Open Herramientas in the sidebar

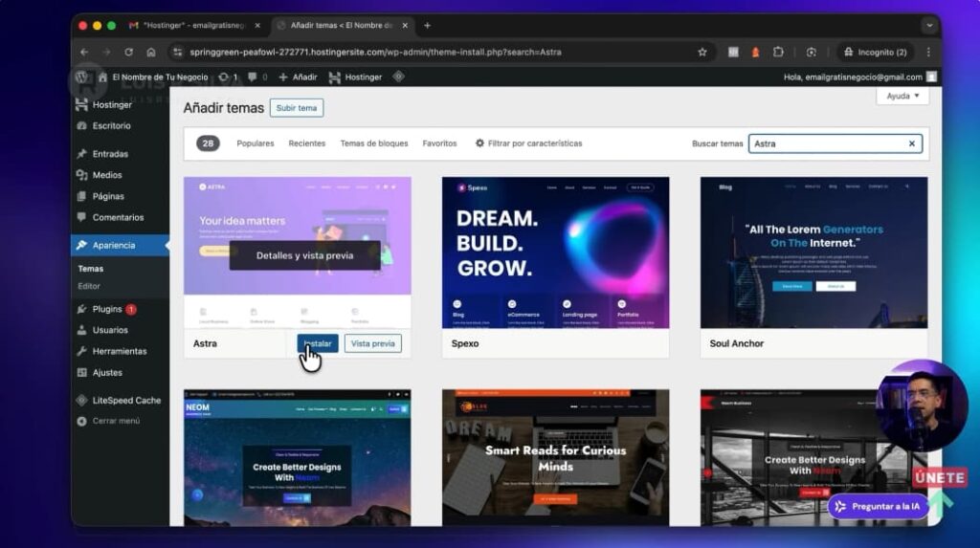(120, 351)
